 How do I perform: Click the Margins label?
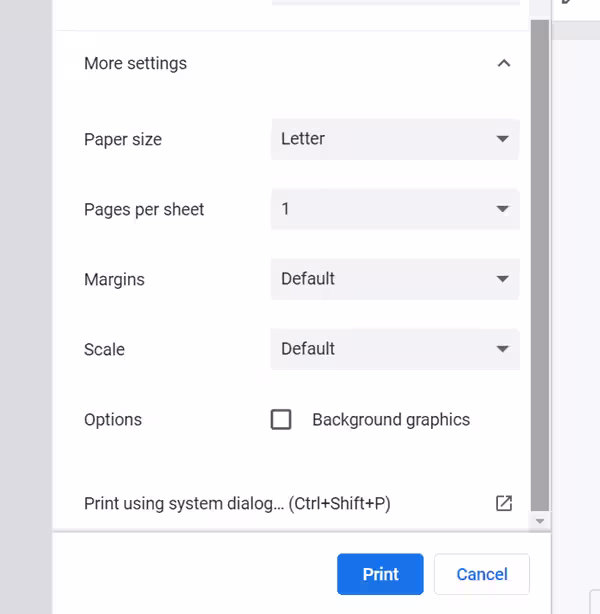[114, 279]
